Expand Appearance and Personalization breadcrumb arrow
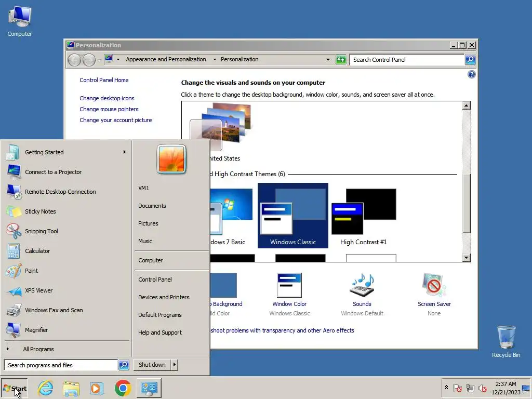Viewport: 532px width, 399px height. (215, 59)
